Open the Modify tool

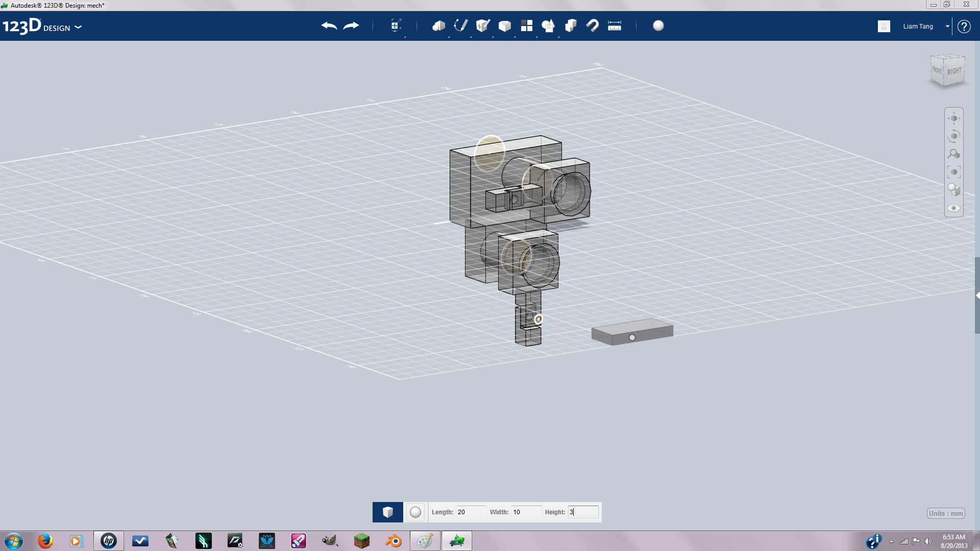tap(504, 26)
